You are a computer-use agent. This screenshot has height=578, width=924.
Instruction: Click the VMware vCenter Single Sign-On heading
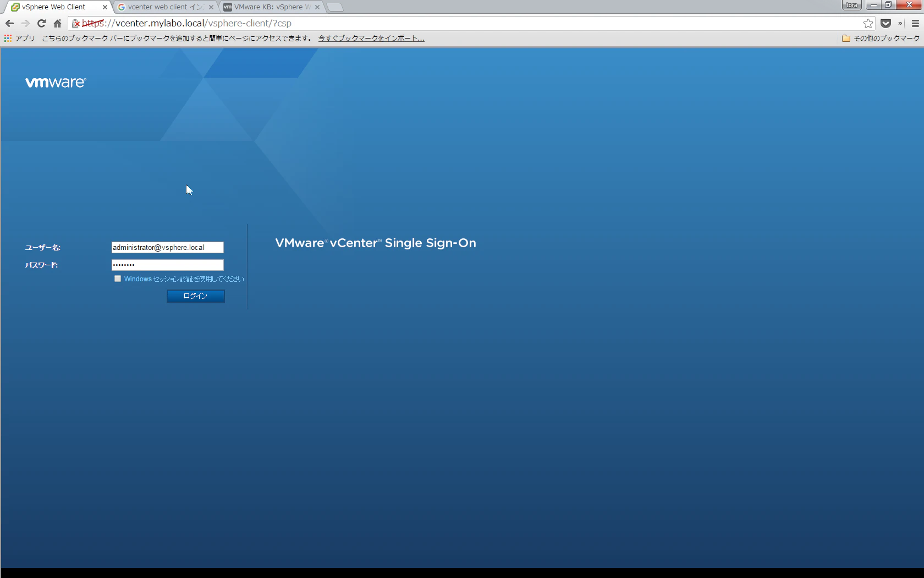pyautogui.click(x=376, y=243)
